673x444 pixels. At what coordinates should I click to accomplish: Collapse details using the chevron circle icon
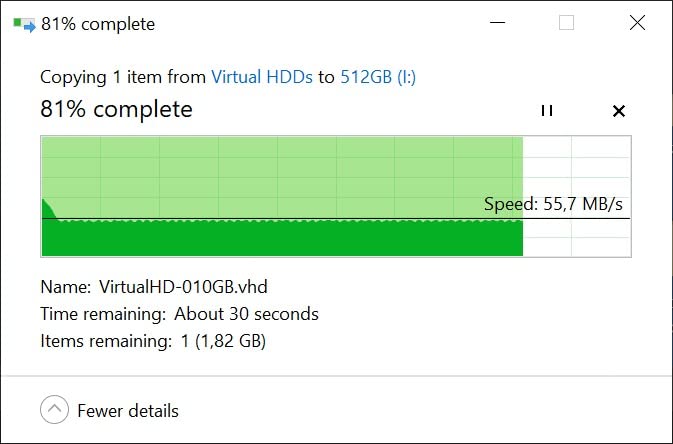point(54,410)
